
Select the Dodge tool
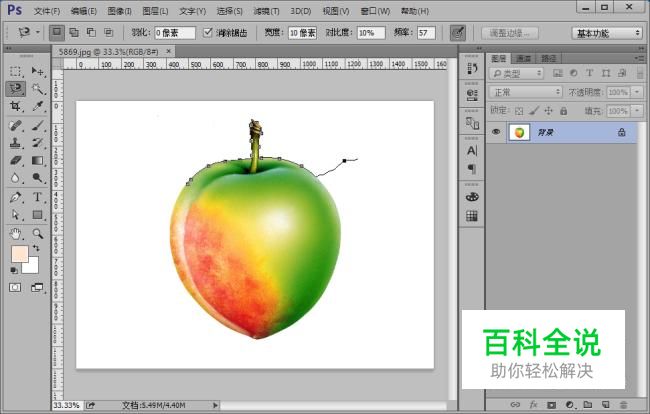pos(38,178)
